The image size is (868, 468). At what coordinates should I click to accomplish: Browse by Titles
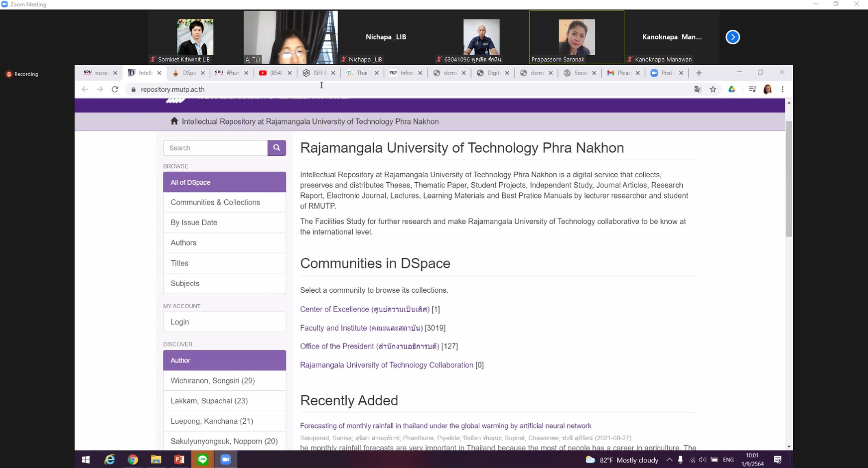click(x=225, y=263)
